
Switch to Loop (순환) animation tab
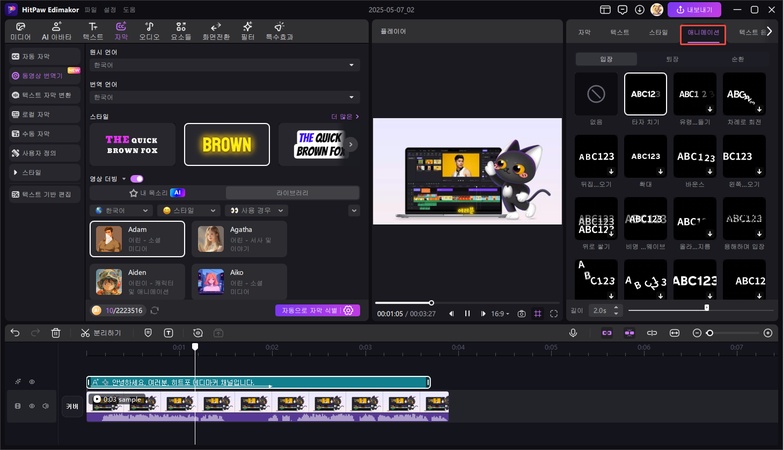pyautogui.click(x=738, y=59)
